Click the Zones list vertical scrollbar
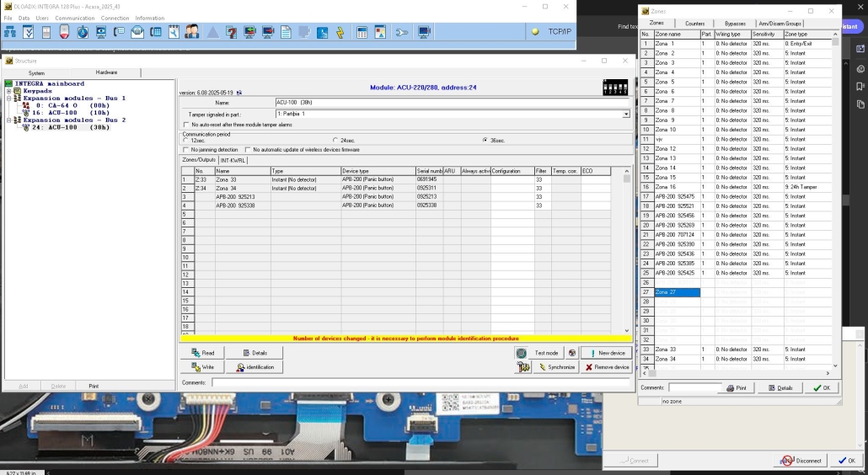 tap(836, 202)
